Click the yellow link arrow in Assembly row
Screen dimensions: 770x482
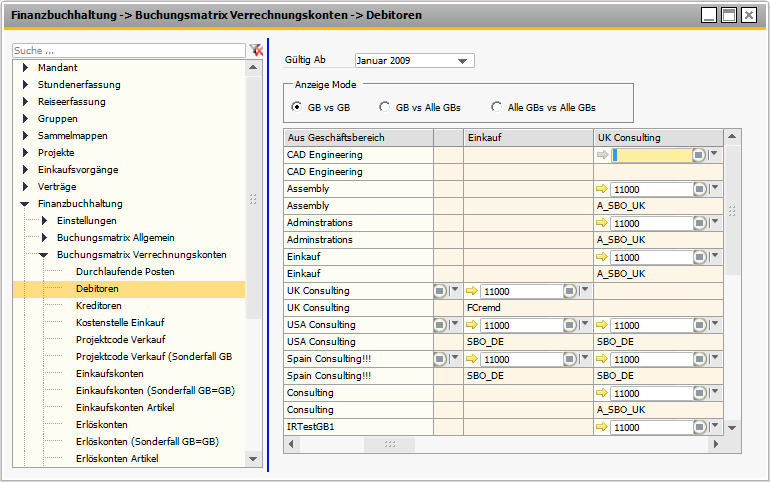click(x=601, y=189)
